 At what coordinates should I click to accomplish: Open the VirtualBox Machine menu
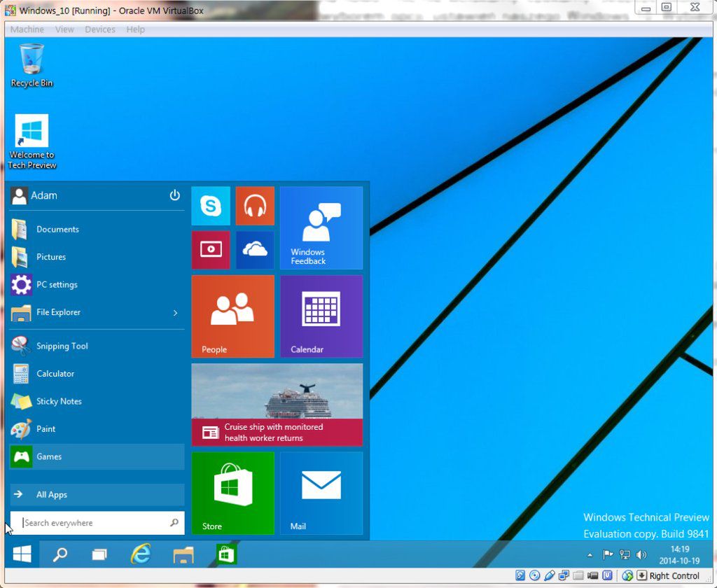27,29
